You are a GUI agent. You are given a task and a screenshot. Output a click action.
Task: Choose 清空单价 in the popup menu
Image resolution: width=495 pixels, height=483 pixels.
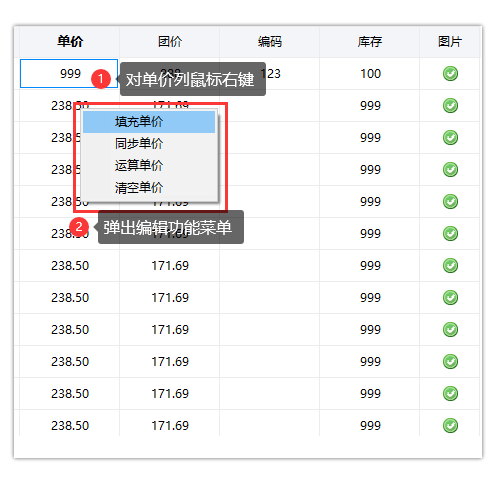149,187
